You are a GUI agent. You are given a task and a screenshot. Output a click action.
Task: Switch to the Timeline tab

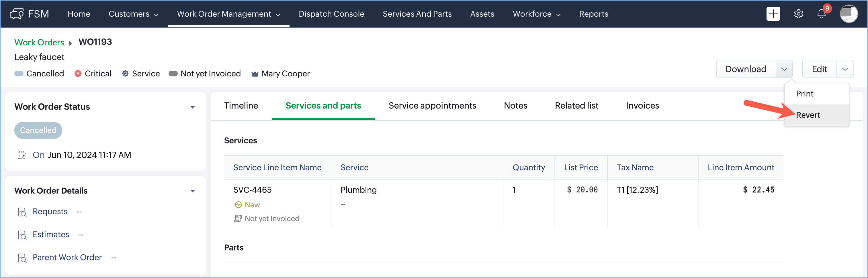[241, 106]
